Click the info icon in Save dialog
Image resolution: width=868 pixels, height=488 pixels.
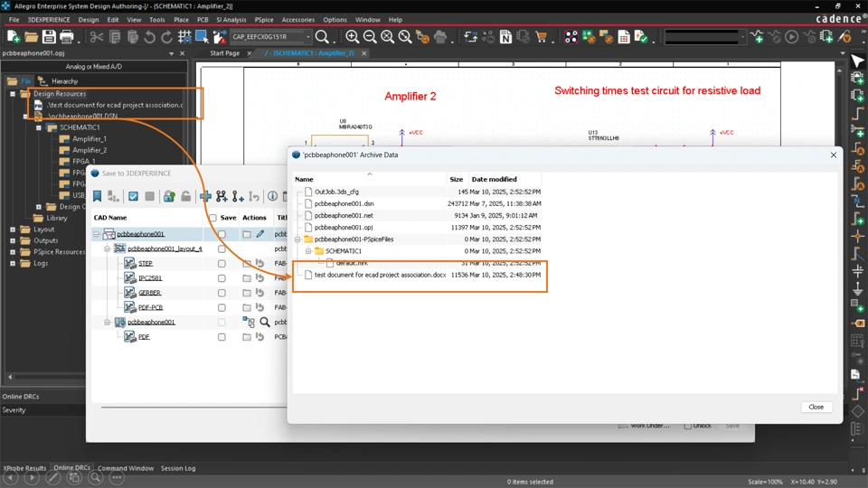click(272, 196)
